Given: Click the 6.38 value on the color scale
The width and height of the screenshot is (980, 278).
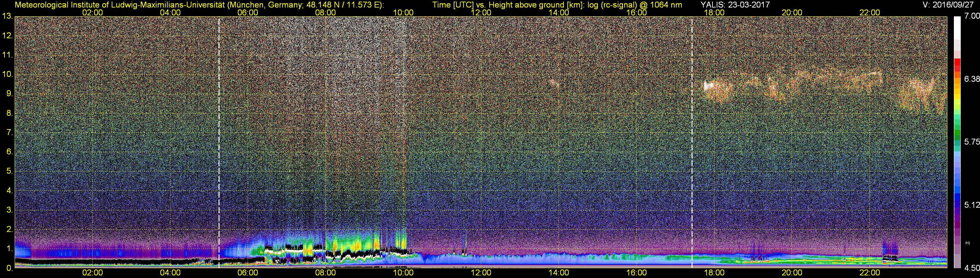Looking at the screenshot, I should (x=972, y=79).
